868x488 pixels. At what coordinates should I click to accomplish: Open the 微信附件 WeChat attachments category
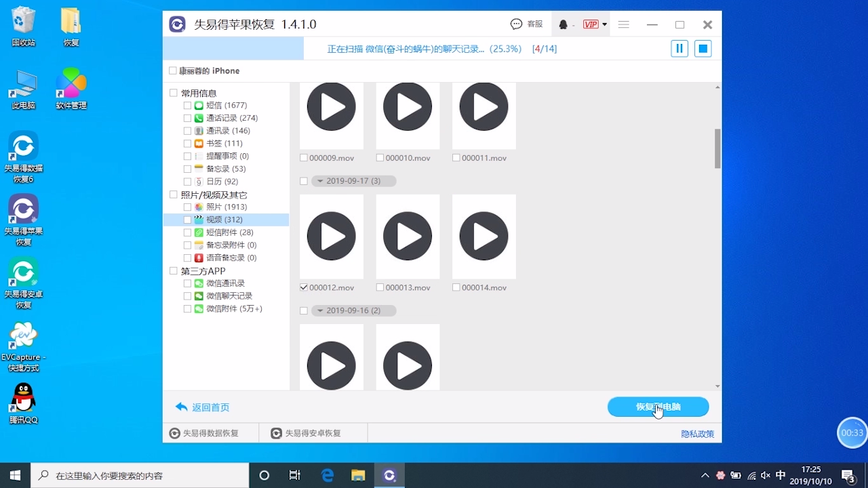coord(234,308)
